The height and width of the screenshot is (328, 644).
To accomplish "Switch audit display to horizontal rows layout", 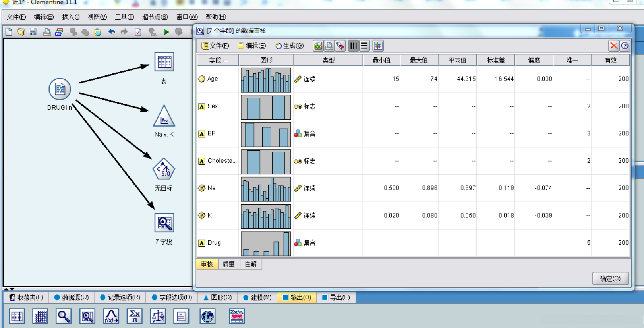I will pyautogui.click(x=364, y=46).
